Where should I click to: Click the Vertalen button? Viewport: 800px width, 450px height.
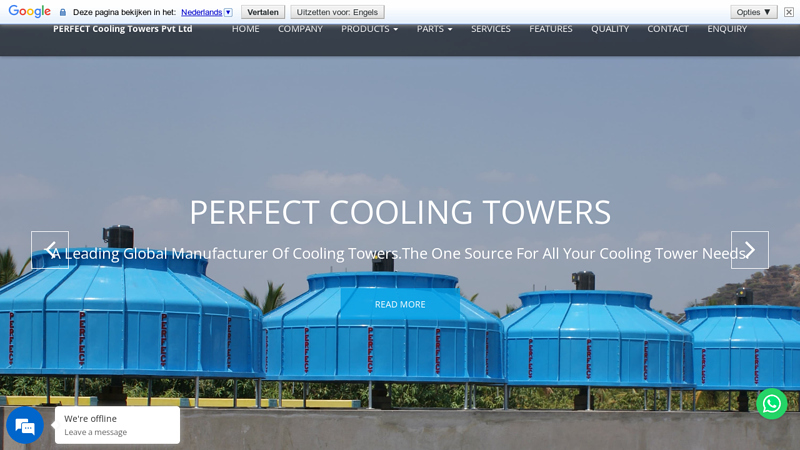(263, 12)
